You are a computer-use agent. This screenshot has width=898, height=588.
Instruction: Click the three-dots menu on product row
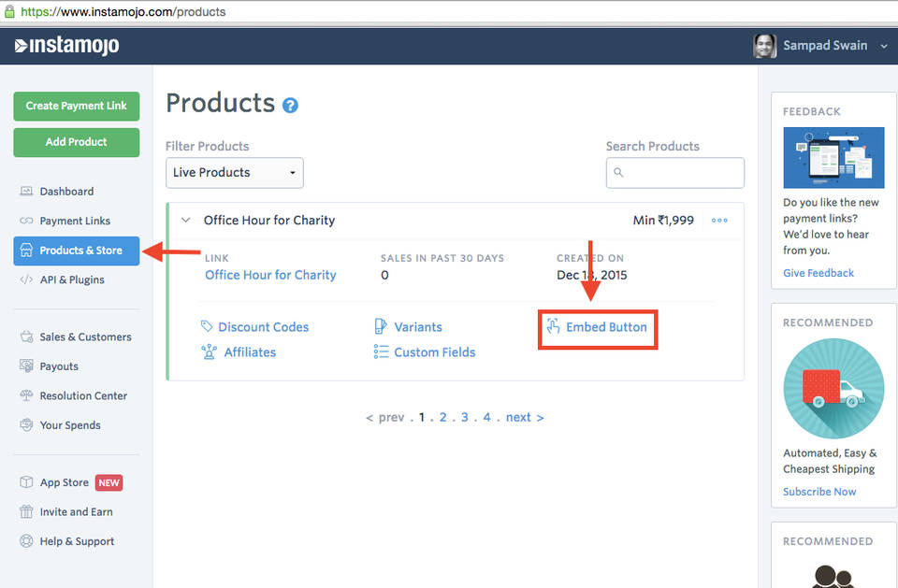click(719, 221)
